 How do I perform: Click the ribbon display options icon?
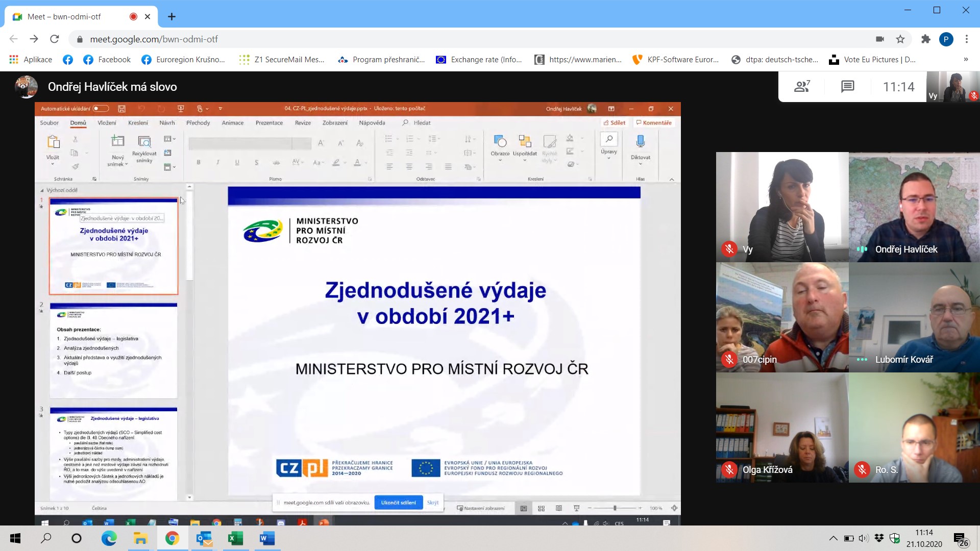coord(611,109)
